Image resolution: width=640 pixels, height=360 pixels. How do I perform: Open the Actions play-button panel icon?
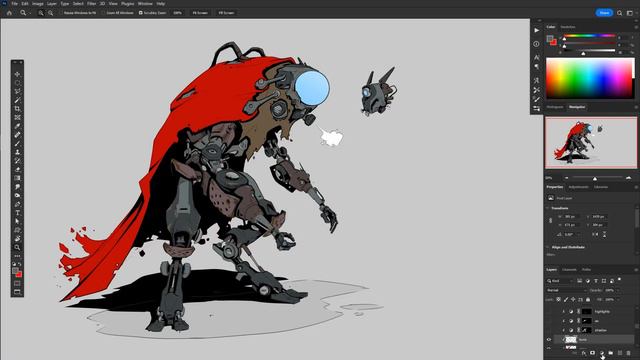click(536, 30)
